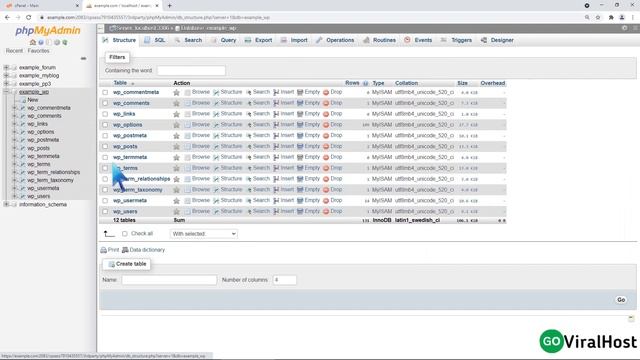The height and width of the screenshot is (360, 640).
Task: Sort by the Table column header
Action: click(120, 83)
